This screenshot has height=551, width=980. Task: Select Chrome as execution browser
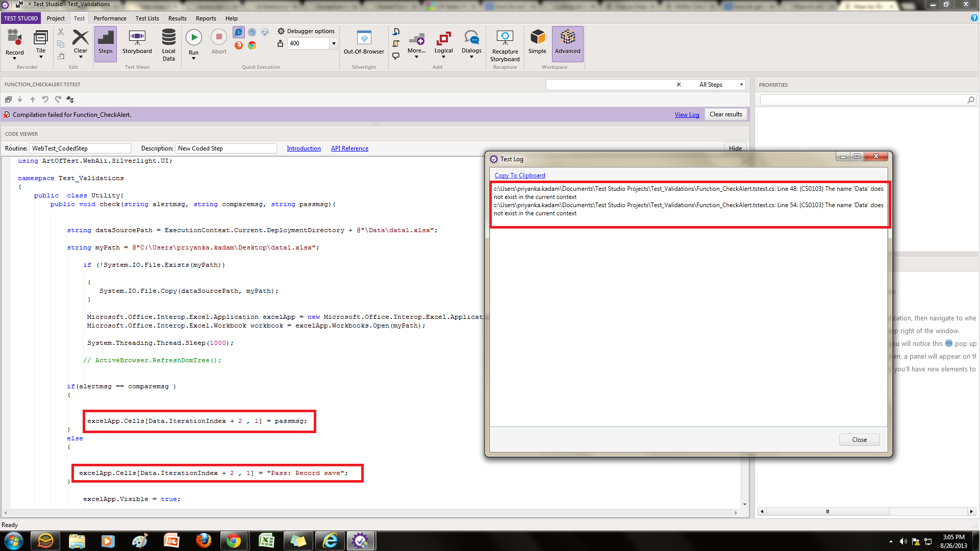[252, 45]
